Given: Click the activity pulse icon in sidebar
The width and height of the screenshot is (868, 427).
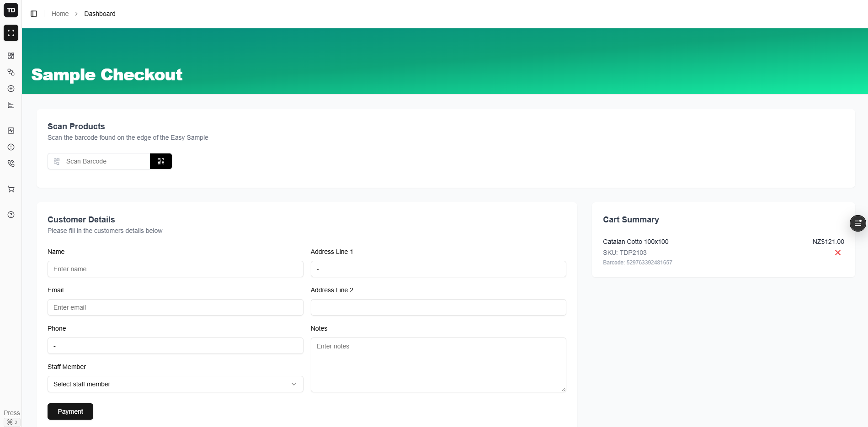Looking at the screenshot, I should tap(11, 131).
